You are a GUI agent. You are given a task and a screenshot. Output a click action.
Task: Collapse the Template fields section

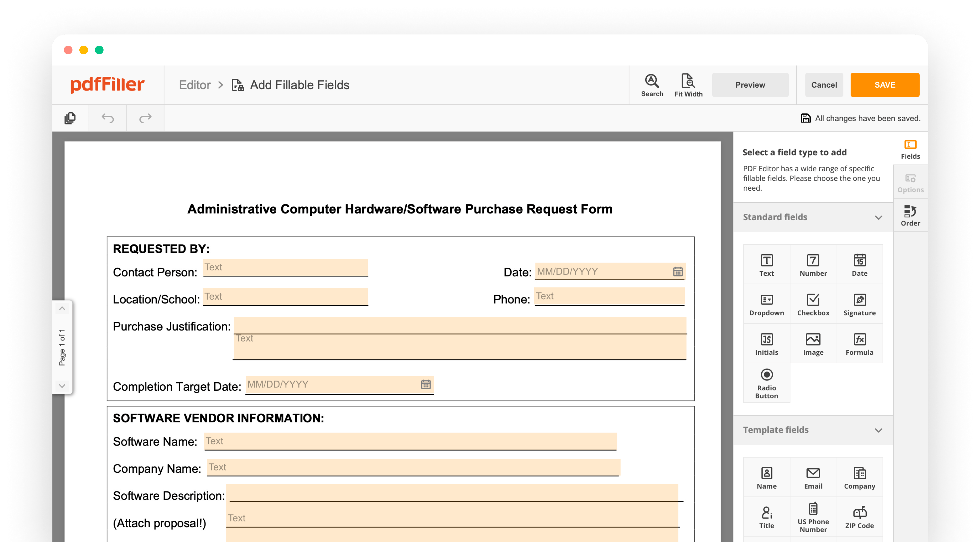pyautogui.click(x=879, y=430)
